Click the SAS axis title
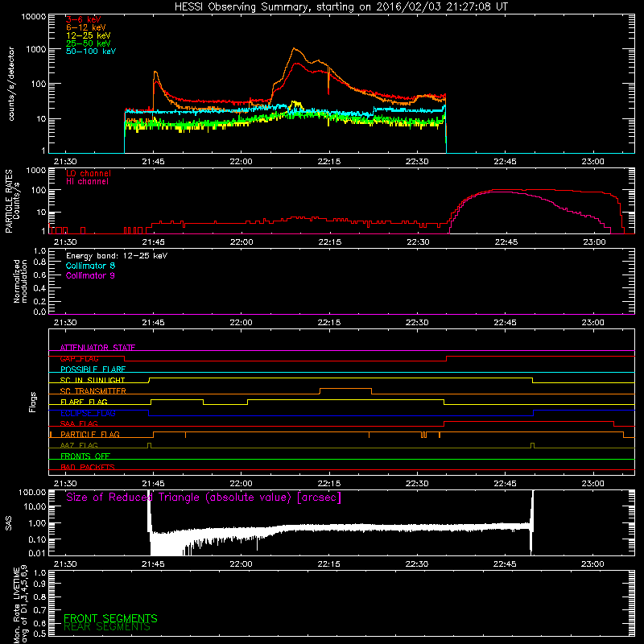Image resolution: width=644 pixels, height=644 pixels. click(x=9, y=523)
